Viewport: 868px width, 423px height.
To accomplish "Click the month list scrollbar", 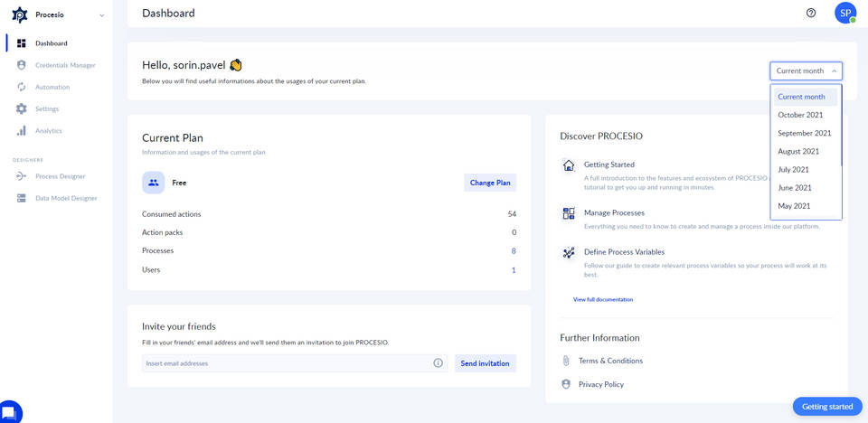I will tap(841, 127).
